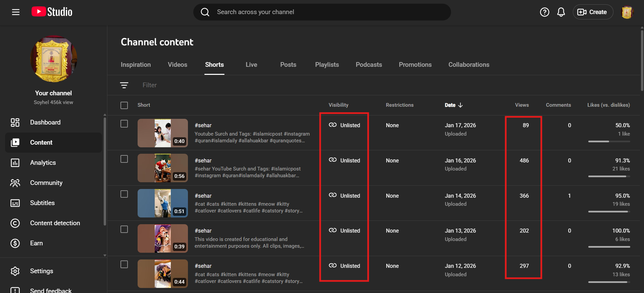
Task: Open the Analytics sidebar icon
Action: (15, 163)
